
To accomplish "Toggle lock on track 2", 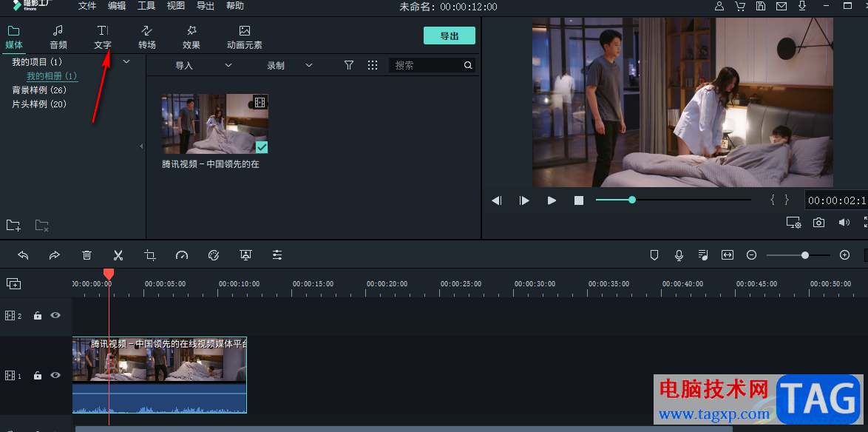I will pyautogui.click(x=38, y=316).
